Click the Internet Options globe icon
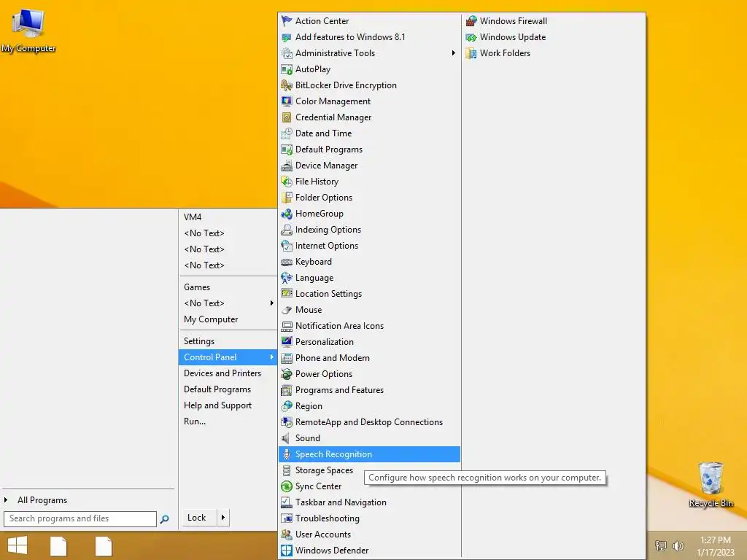This screenshot has height=560, width=747. [286, 246]
